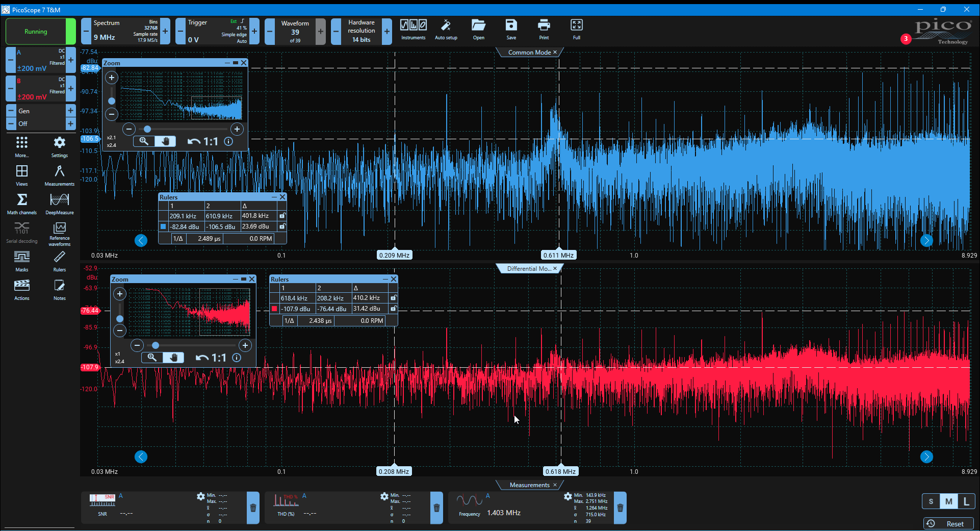Open a saved file

pyautogui.click(x=478, y=30)
